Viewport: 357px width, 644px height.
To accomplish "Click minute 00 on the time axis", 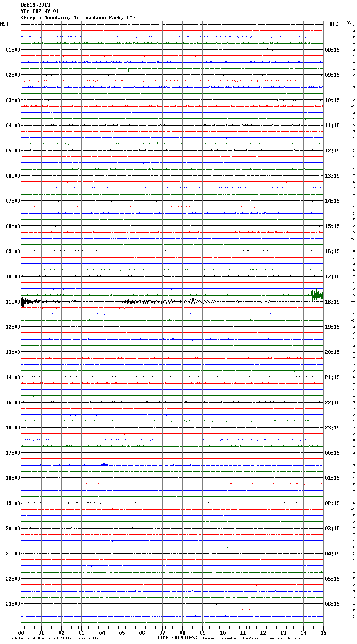I will (21, 633).
